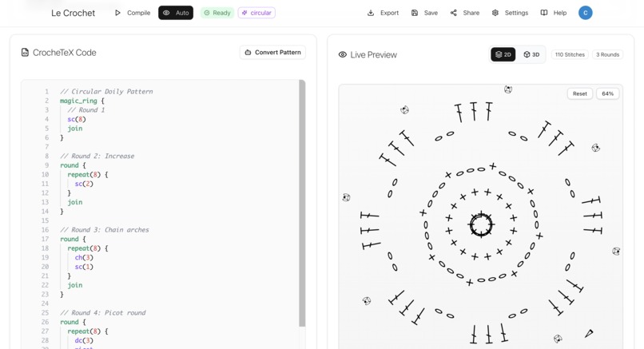The image size is (644, 349).
Task: Click the picot symbol at top of preview
Action: (x=508, y=89)
